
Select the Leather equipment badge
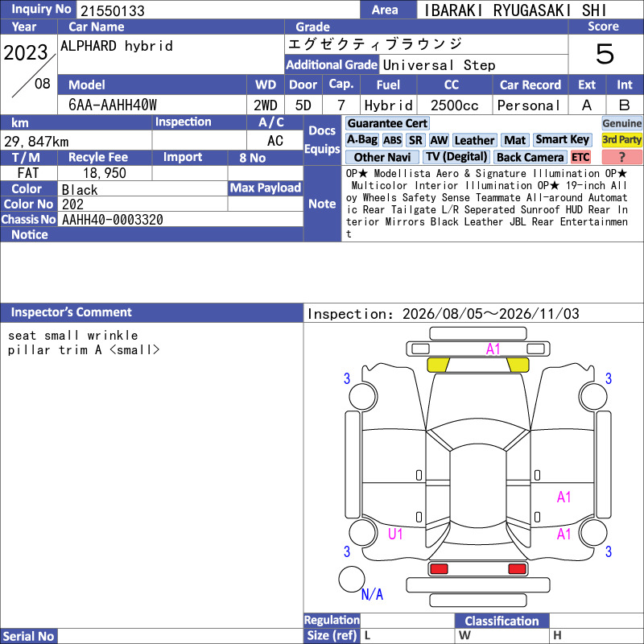click(x=474, y=140)
